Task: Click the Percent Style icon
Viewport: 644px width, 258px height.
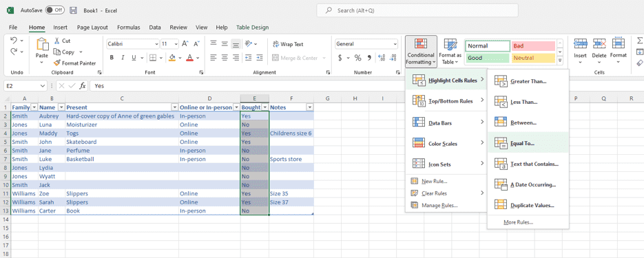Action: pyautogui.click(x=357, y=58)
